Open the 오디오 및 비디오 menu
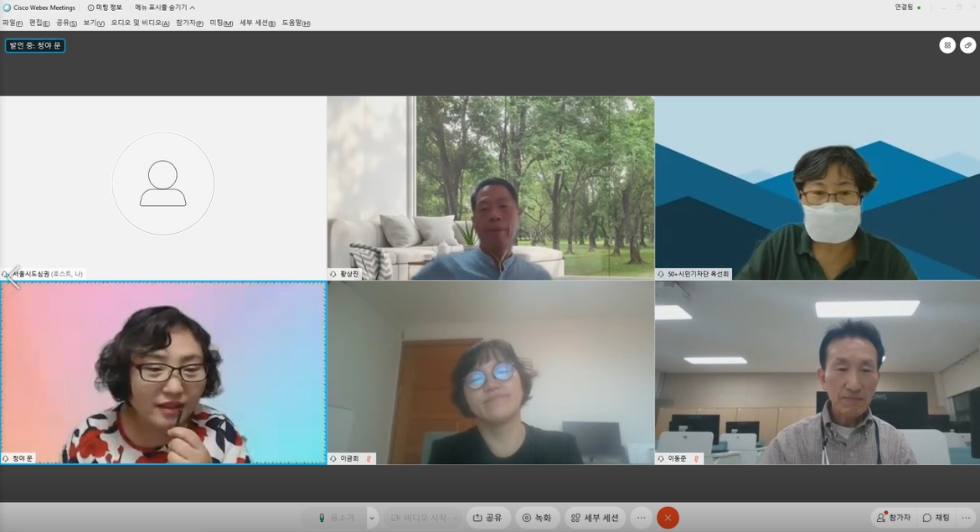Image resolution: width=980 pixels, height=532 pixels. point(140,23)
